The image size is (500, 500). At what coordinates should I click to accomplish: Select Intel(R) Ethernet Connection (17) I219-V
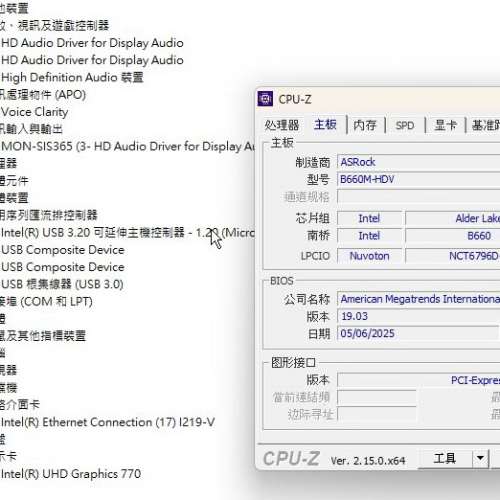click(x=108, y=422)
